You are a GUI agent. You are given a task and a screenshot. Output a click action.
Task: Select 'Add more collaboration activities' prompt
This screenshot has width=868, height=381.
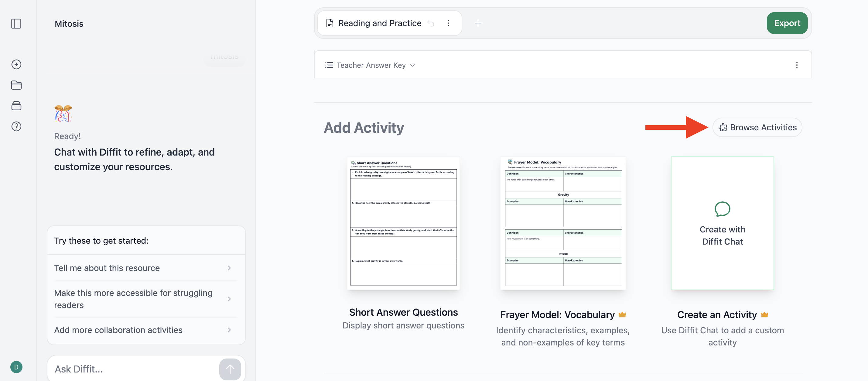[146, 330]
